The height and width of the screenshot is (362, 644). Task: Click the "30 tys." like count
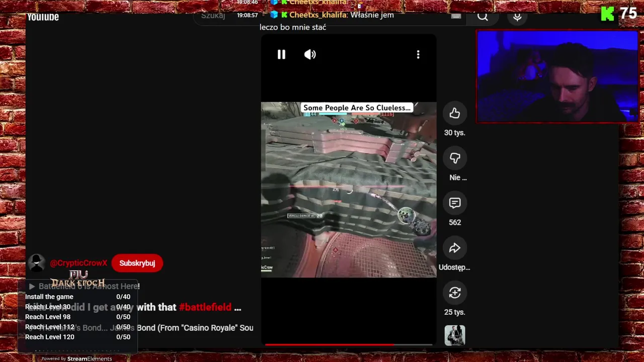tap(455, 133)
